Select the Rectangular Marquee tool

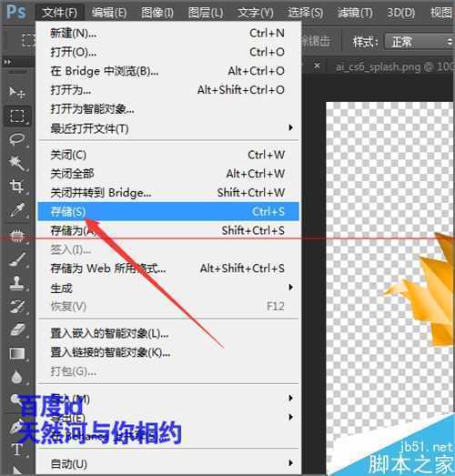[x=16, y=116]
